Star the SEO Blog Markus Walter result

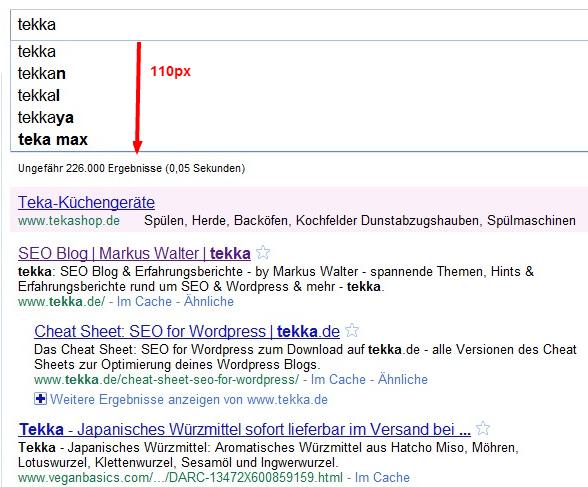tap(263, 252)
